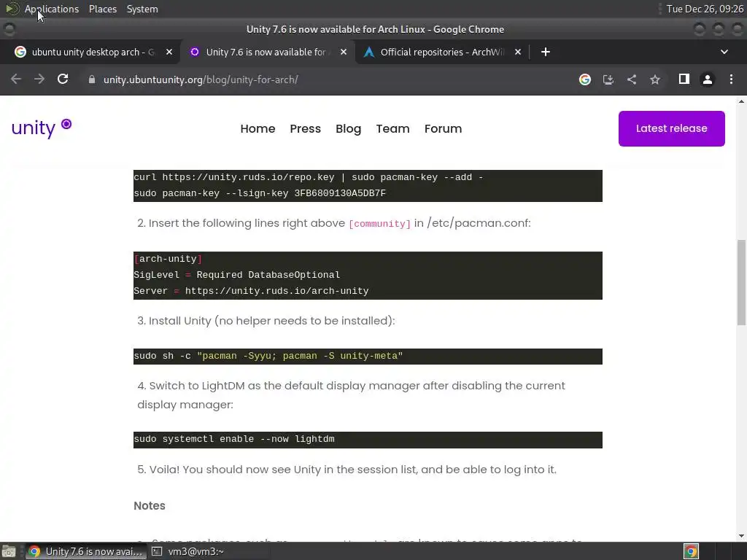Go forward to the next page
Image resolution: width=747 pixels, height=560 pixels.
click(39, 79)
